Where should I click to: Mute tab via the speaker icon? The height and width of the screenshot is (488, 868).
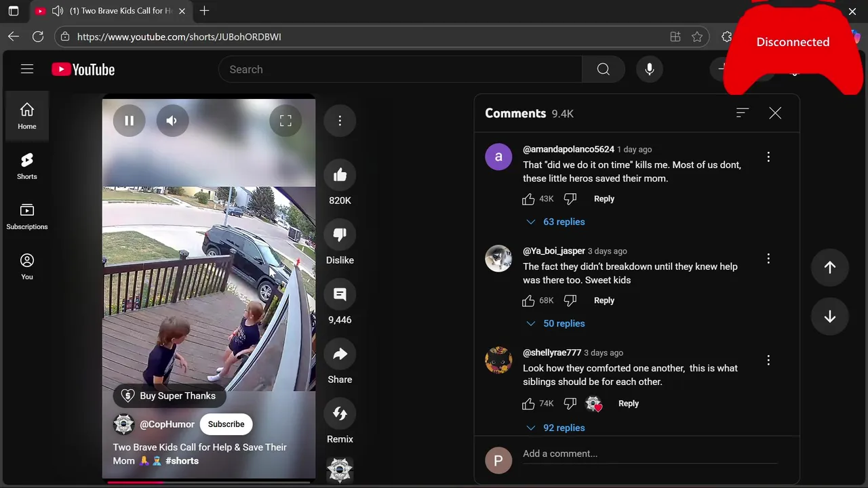tap(58, 11)
